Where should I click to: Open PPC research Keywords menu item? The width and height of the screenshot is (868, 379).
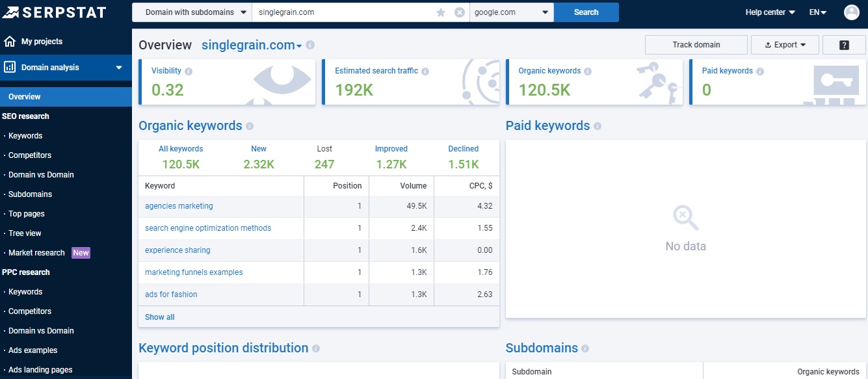[25, 292]
